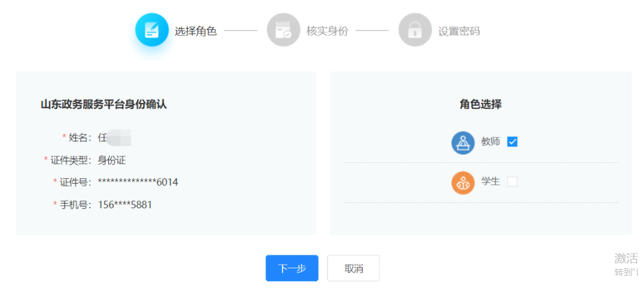Select the 选择角色 step label
The width and height of the screenshot is (644, 293).
(x=195, y=31)
